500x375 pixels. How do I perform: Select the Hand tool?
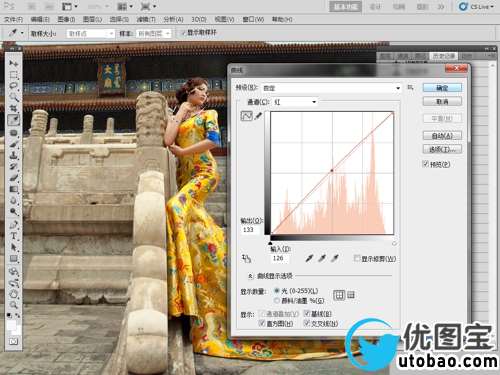14,294
